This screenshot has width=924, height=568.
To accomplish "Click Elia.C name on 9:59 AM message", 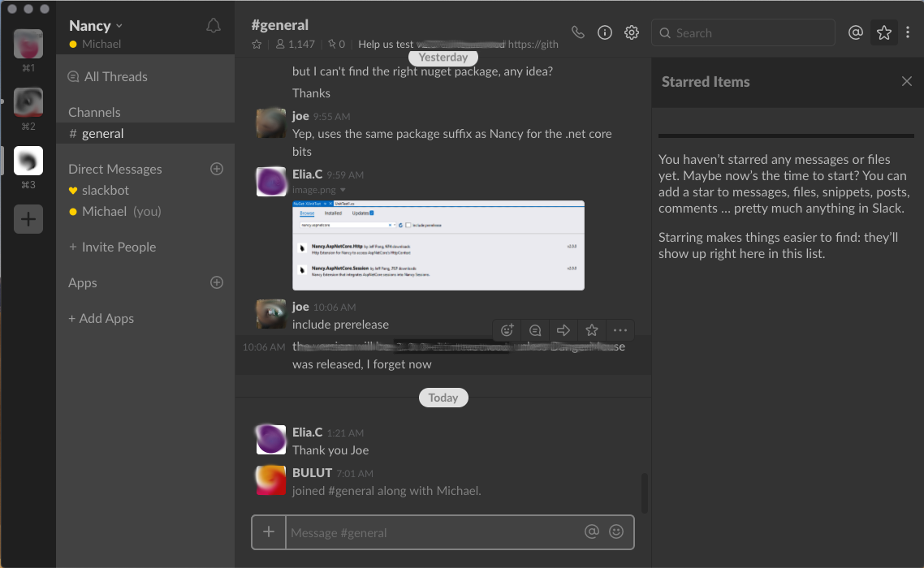I will tap(307, 174).
